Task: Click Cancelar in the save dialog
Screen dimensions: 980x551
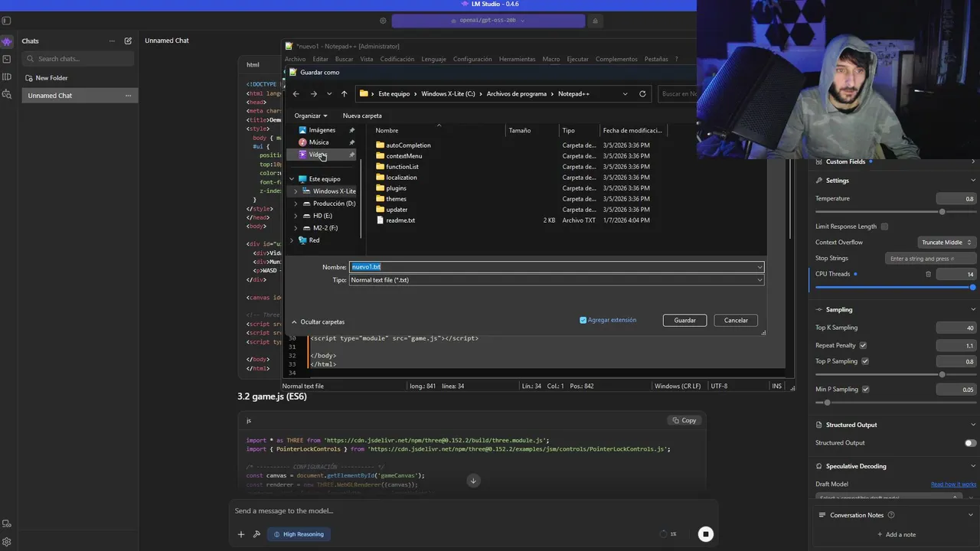Action: (736, 321)
